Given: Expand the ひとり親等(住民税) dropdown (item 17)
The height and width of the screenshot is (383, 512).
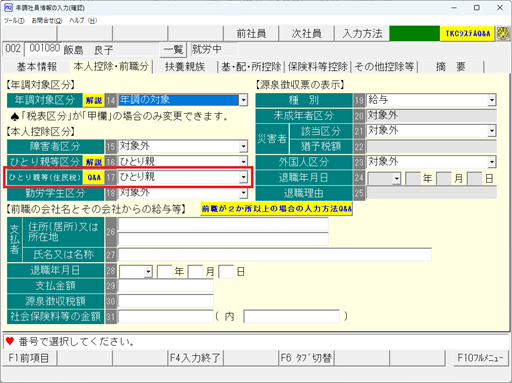Looking at the screenshot, I should (x=244, y=177).
